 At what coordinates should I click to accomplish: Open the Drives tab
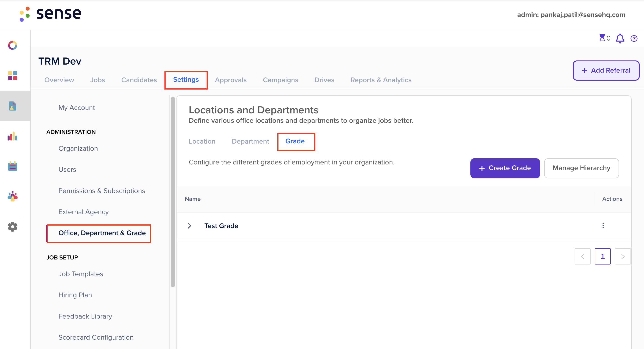click(324, 80)
